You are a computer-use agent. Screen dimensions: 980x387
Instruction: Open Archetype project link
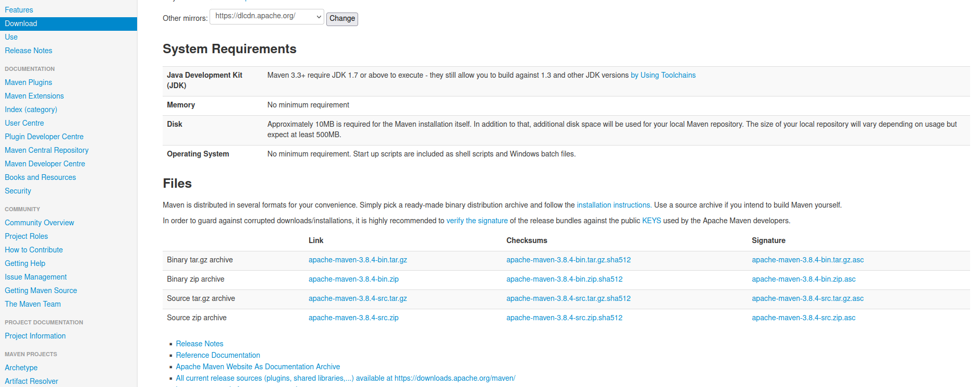[21, 368]
